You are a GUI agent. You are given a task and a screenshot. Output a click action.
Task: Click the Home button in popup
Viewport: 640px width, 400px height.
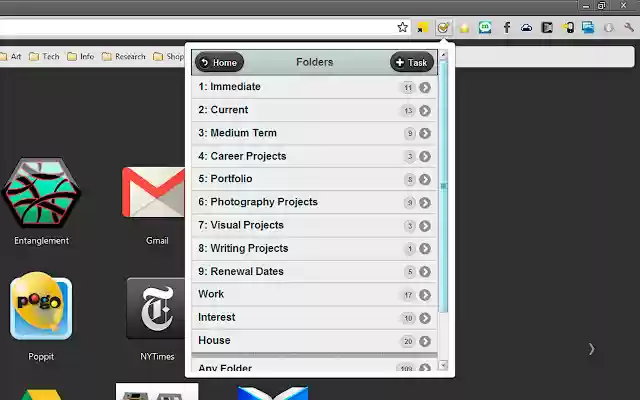point(220,62)
